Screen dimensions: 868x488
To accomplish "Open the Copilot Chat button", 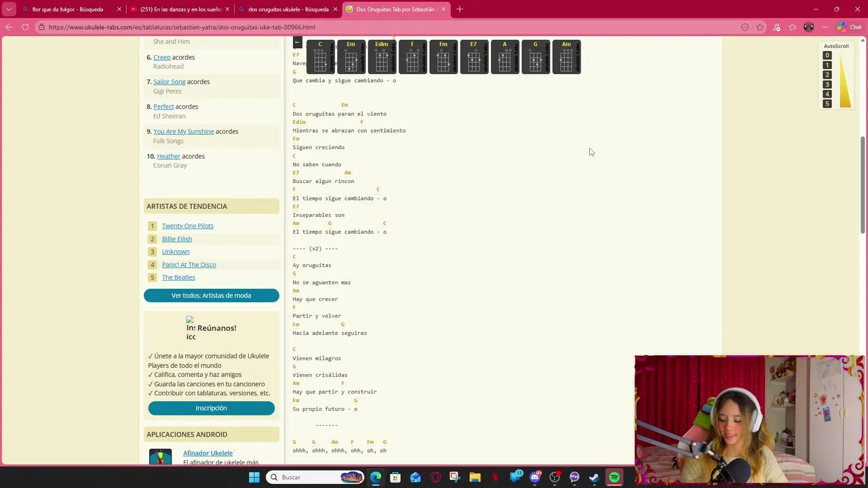I will tap(849, 27).
